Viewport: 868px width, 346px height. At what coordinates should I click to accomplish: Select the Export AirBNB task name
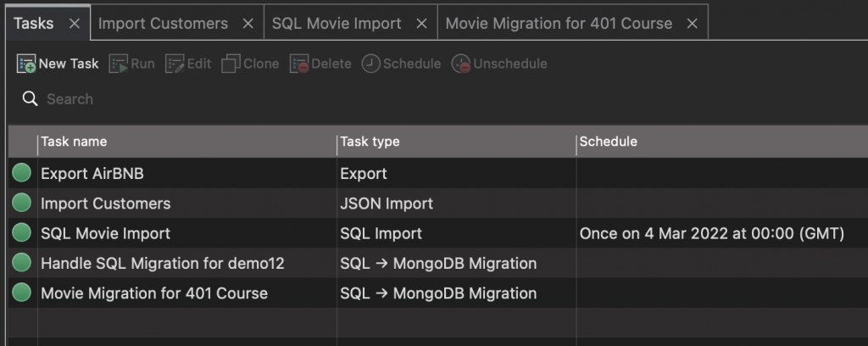click(x=92, y=173)
